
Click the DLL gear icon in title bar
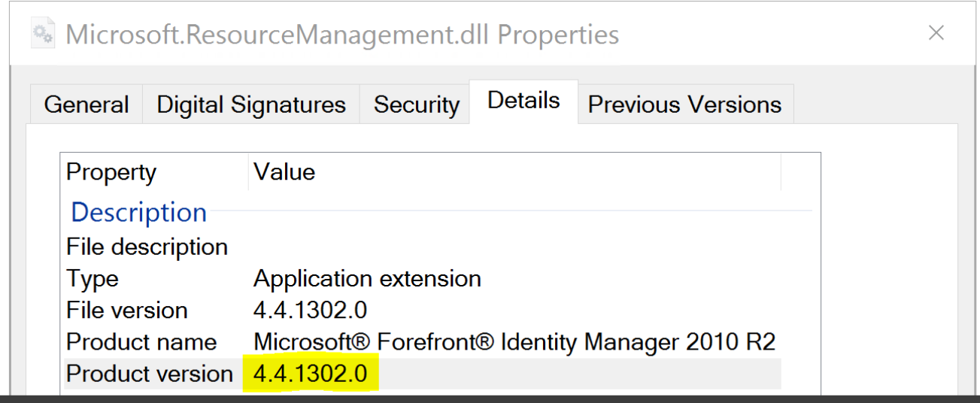click(44, 34)
